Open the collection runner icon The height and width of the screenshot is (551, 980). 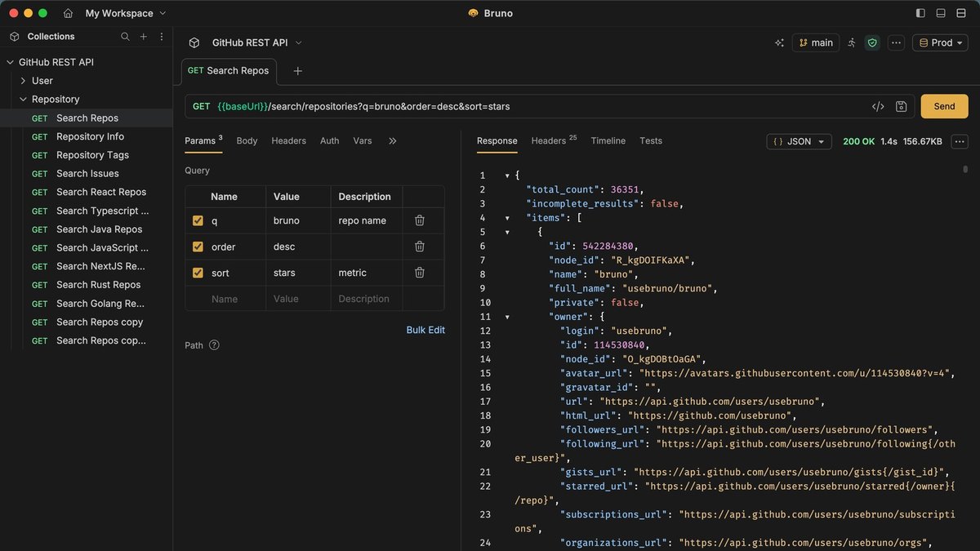[852, 42]
